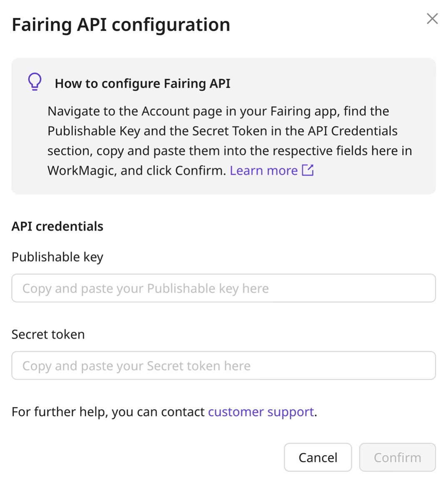Open the Learn more link
This screenshot has width=448, height=486.
[264, 170]
